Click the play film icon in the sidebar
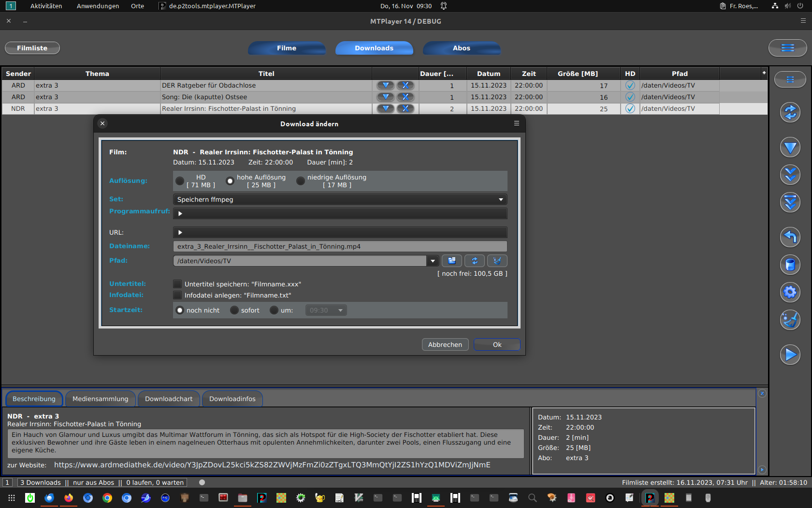 (x=790, y=355)
